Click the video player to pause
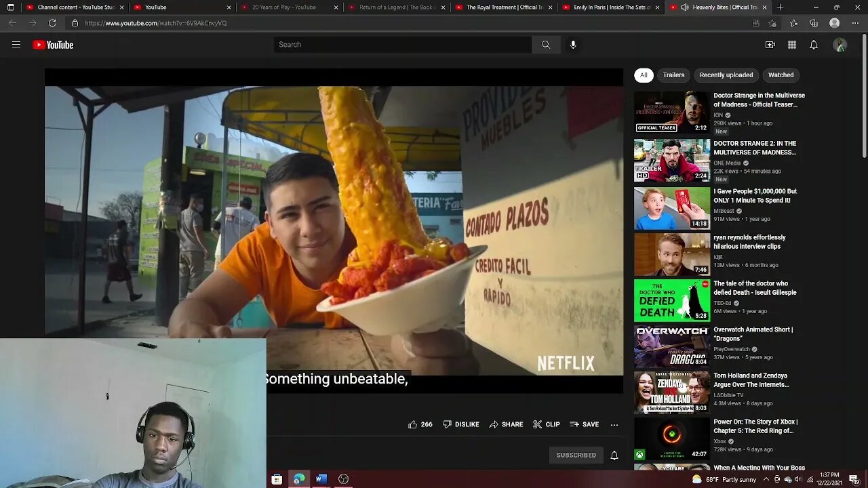The width and height of the screenshot is (868, 488). click(x=334, y=230)
